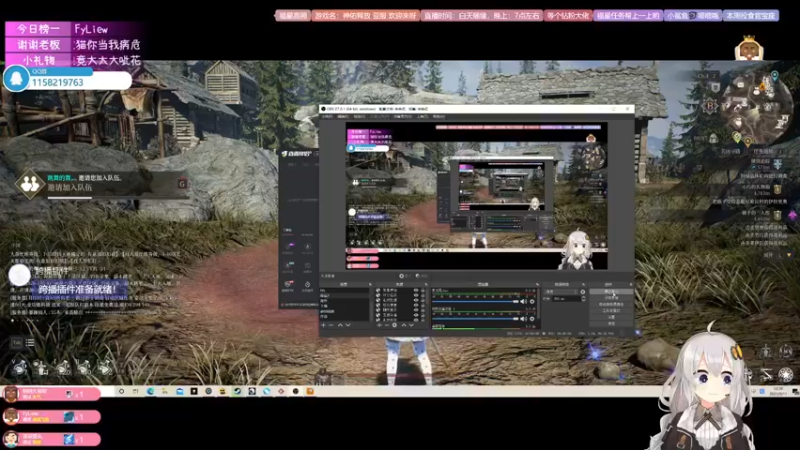The width and height of the screenshot is (800, 450).
Task: Pop out the Sources dock panel
Action: coord(426,284)
